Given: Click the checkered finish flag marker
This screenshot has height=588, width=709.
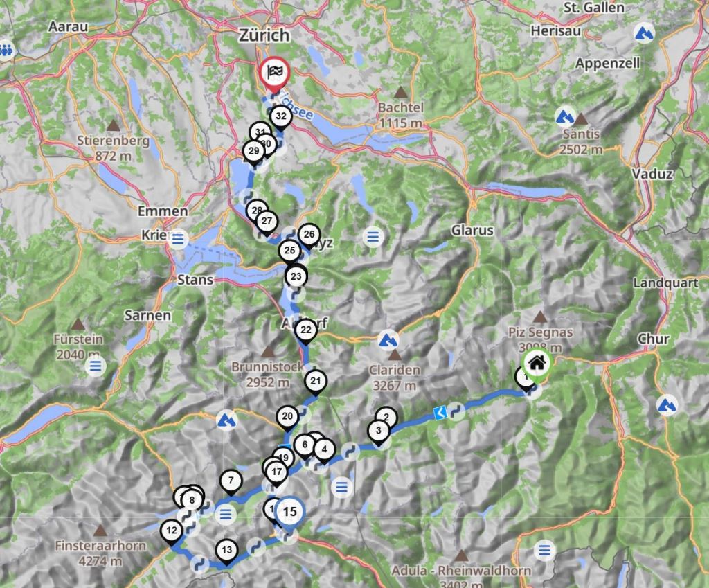Looking at the screenshot, I should (x=275, y=73).
